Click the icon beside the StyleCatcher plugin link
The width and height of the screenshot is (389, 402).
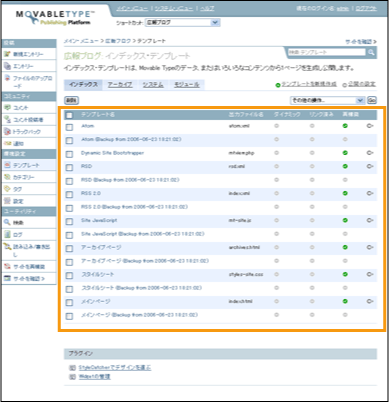[x=72, y=368]
